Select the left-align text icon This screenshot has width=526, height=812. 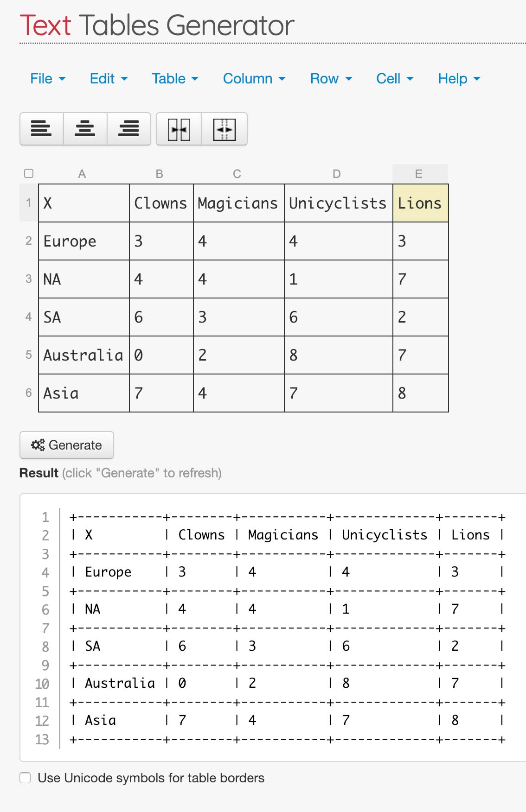coord(41,129)
